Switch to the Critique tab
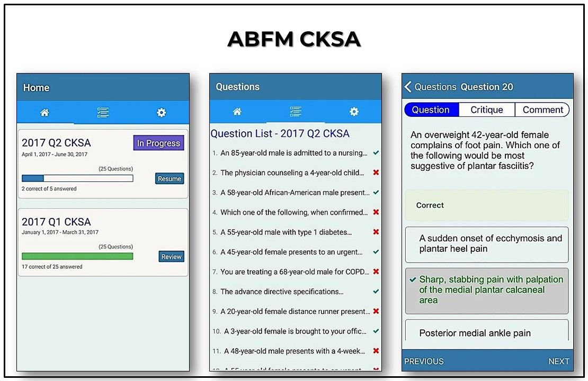The height and width of the screenshot is (381, 588). tap(486, 110)
